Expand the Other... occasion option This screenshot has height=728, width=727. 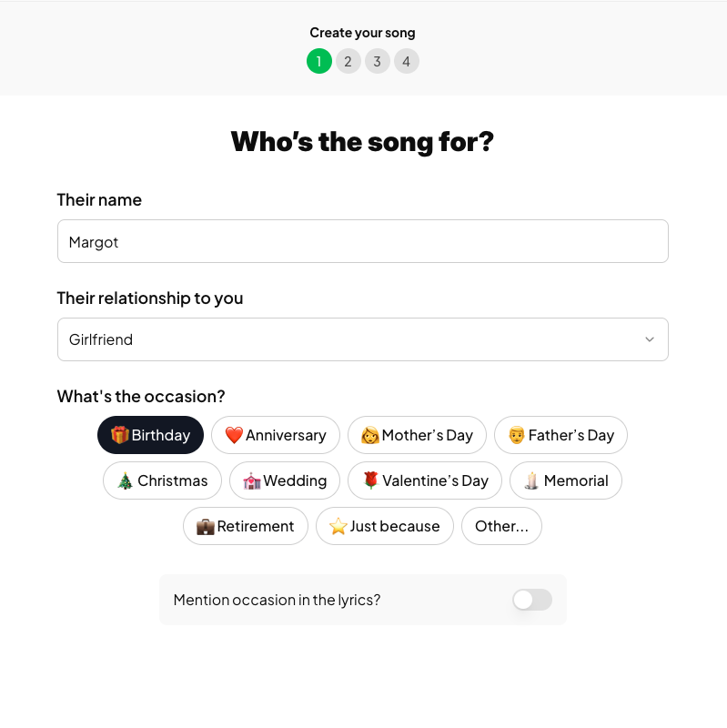[x=501, y=526]
